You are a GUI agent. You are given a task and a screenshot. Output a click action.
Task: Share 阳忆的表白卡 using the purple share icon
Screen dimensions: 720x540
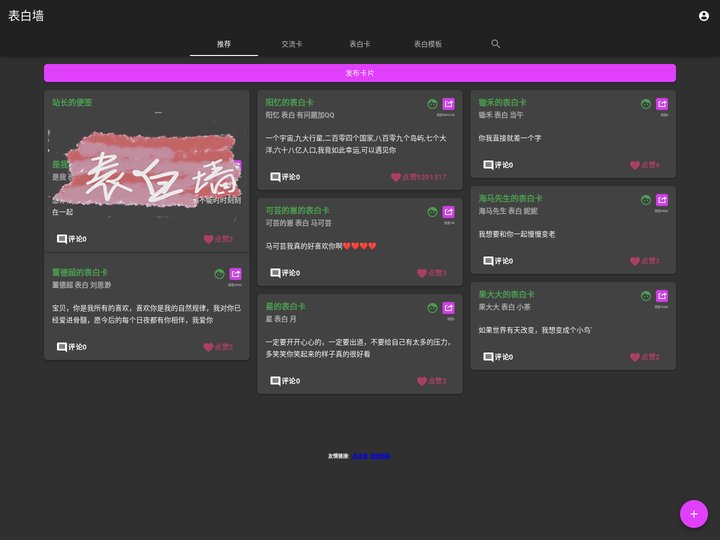(x=449, y=104)
